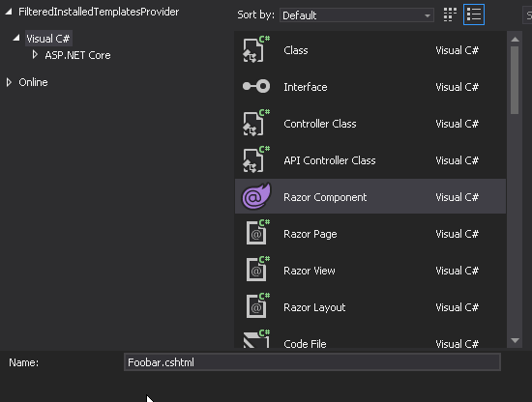Select the Code File template name
The height and width of the screenshot is (402, 532).
pyautogui.click(x=305, y=344)
